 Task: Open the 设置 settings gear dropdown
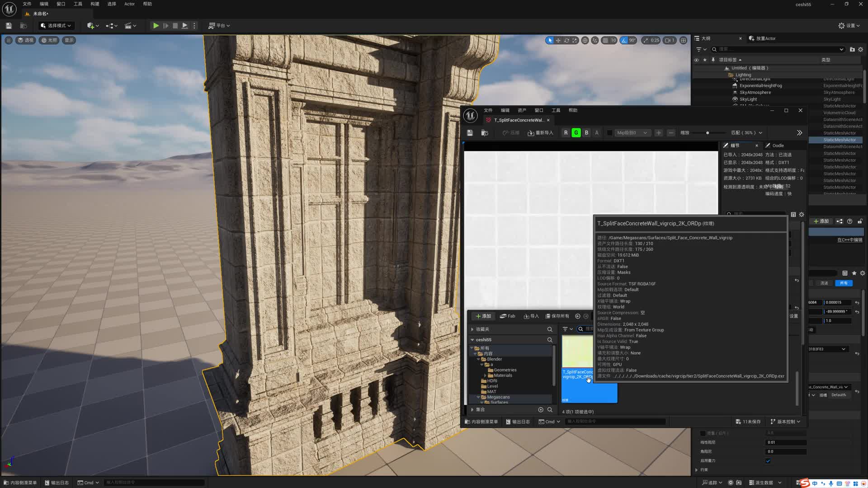coord(849,26)
